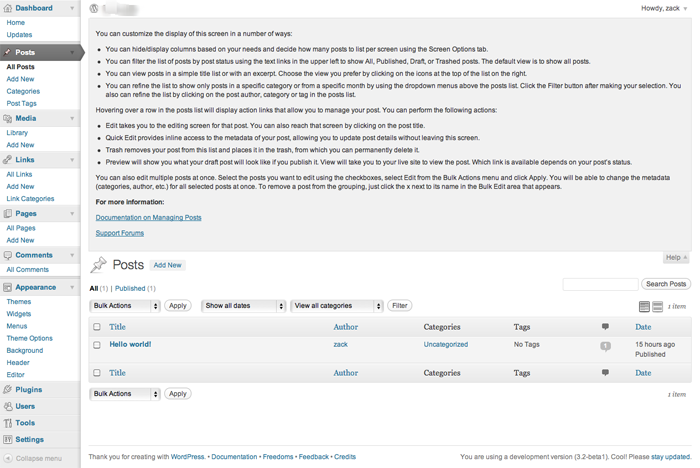700x468 pixels.
Task: Click into the posts search text field
Action: [600, 285]
